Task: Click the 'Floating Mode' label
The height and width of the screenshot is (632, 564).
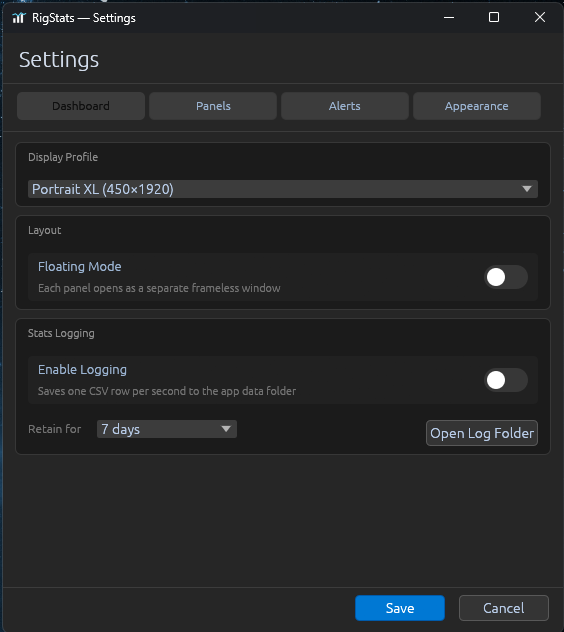Action: (79, 266)
